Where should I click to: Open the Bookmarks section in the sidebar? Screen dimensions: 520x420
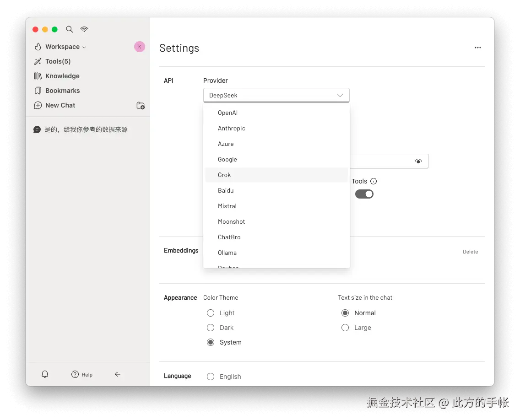point(62,90)
